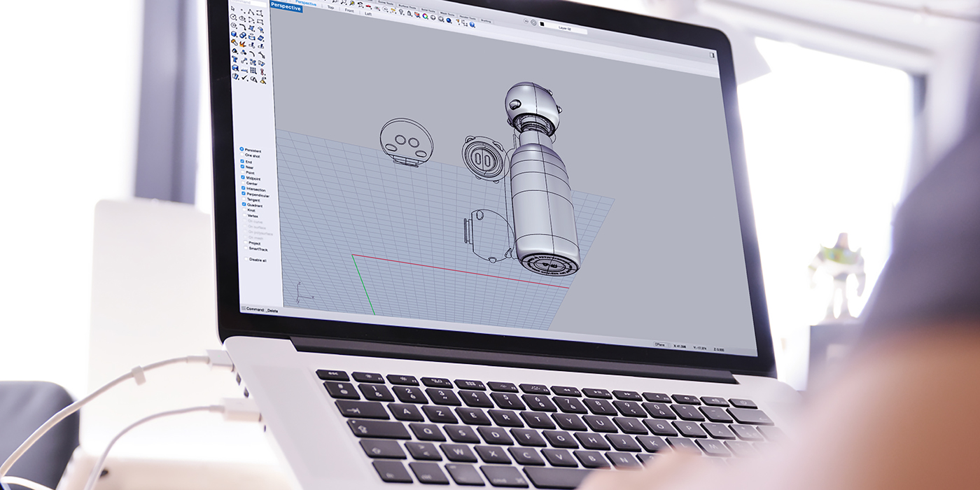This screenshot has width=980, height=490.
Task: Select the Persistent osnap radio button
Action: click(241, 148)
